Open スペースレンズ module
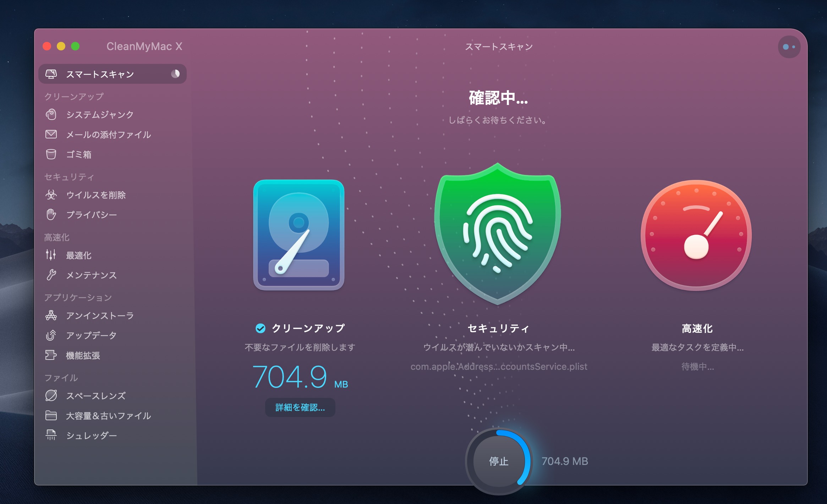The image size is (827, 504). click(112, 395)
